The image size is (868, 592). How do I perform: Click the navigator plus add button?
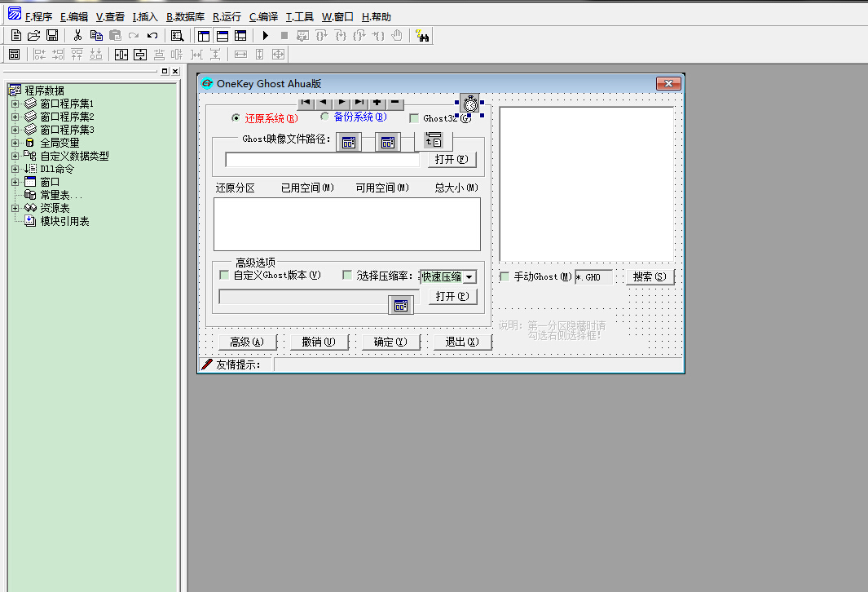pyautogui.click(x=377, y=103)
